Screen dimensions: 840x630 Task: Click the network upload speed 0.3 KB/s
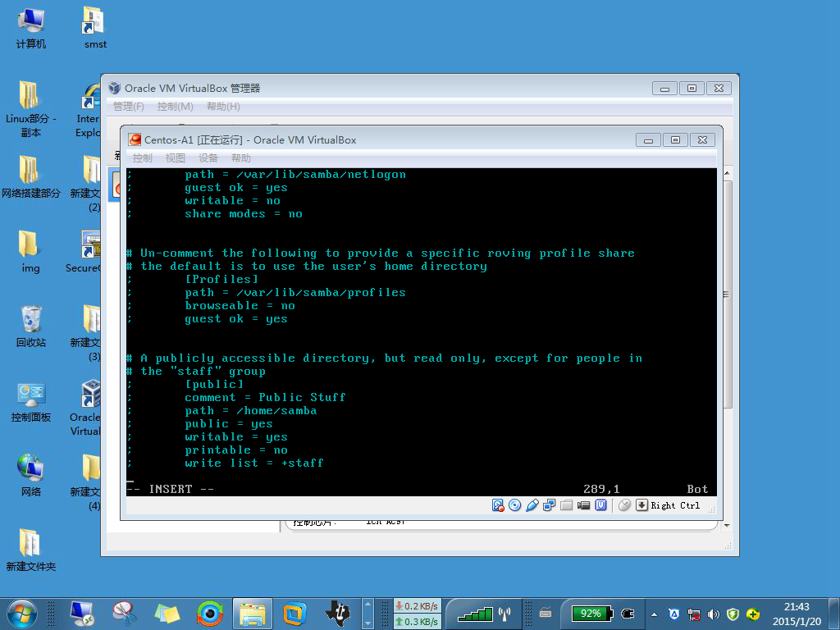point(418,622)
